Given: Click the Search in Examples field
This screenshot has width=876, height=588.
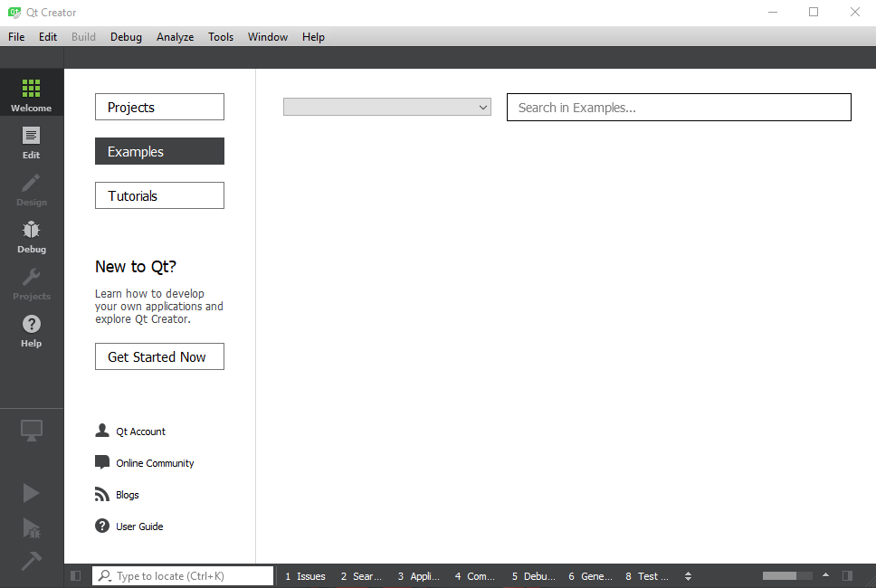Looking at the screenshot, I should [679, 108].
